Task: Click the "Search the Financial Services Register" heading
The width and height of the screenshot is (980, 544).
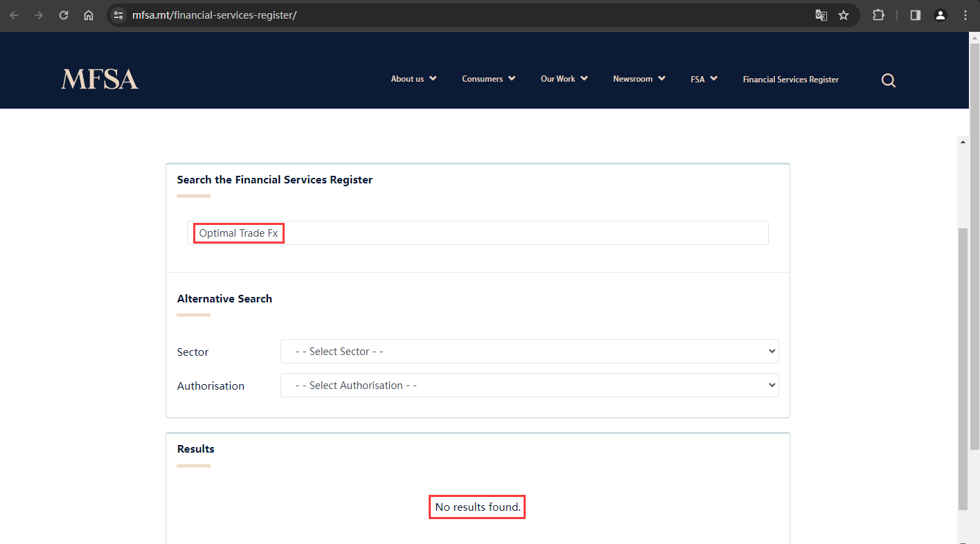Action: 275,180
